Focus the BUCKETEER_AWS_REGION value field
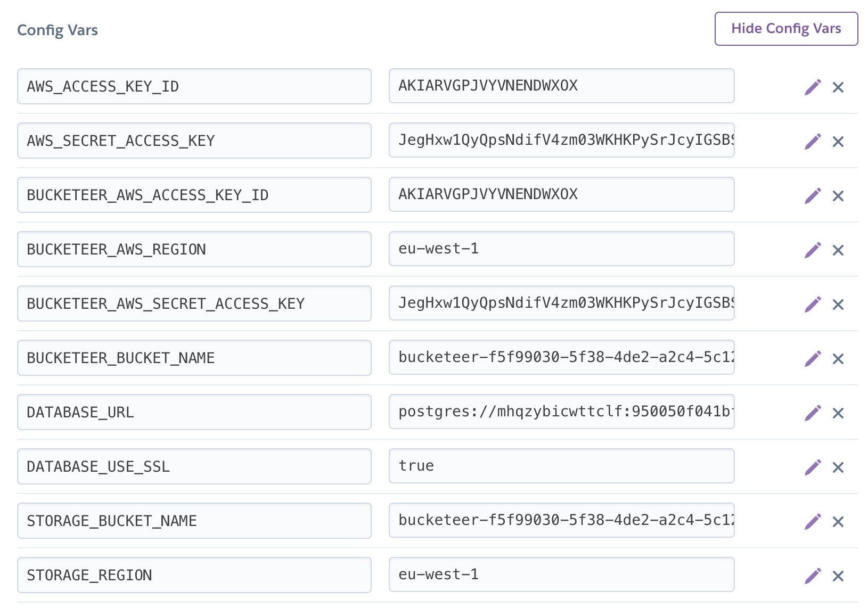This screenshot has width=868, height=608. [x=561, y=249]
